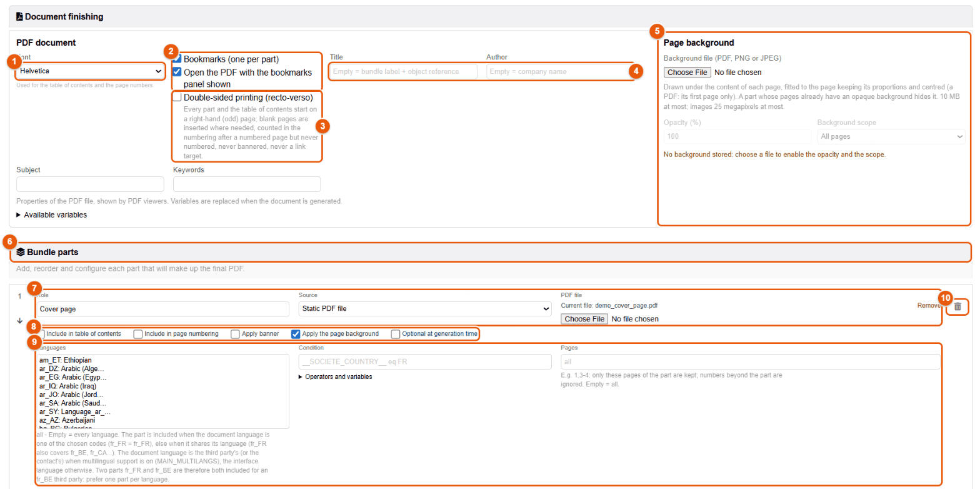The height and width of the screenshot is (489, 980).
Task: Click the Opacity (%) field
Action: [x=737, y=136]
